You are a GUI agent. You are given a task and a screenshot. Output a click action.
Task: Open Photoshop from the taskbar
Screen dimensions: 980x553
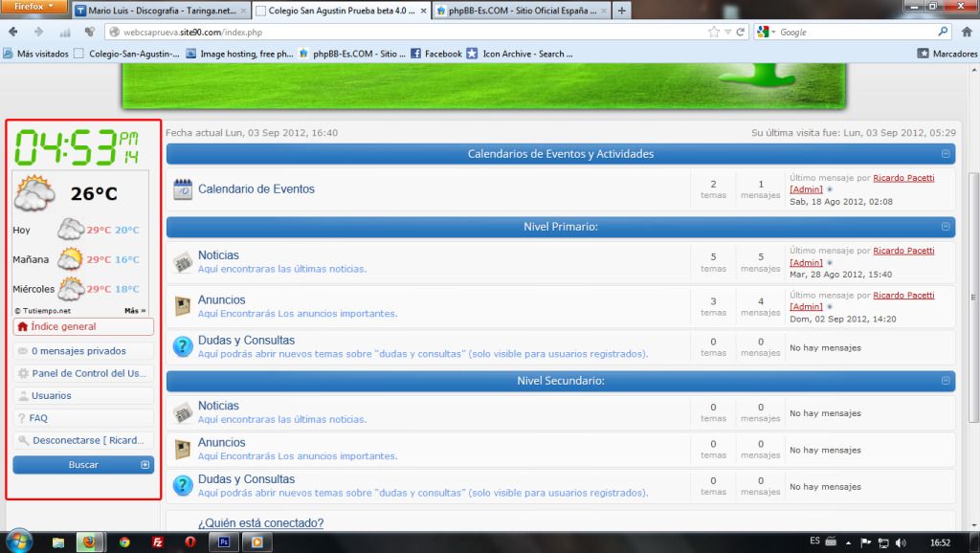224,542
